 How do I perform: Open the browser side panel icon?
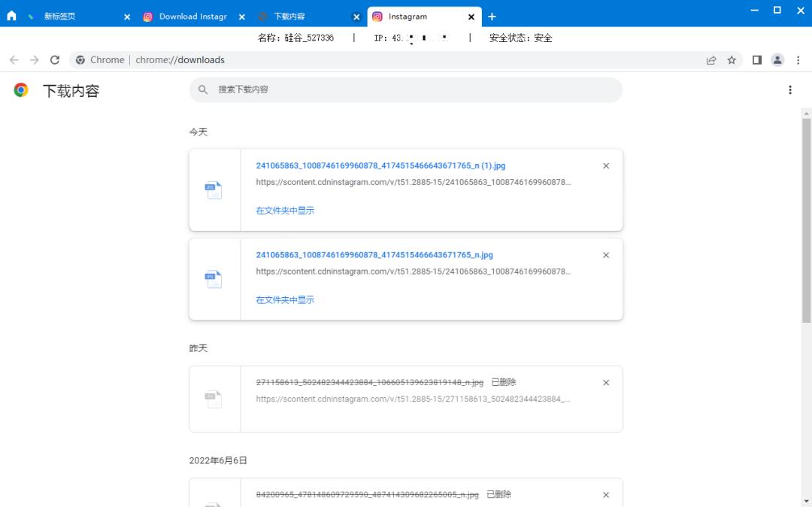click(757, 59)
